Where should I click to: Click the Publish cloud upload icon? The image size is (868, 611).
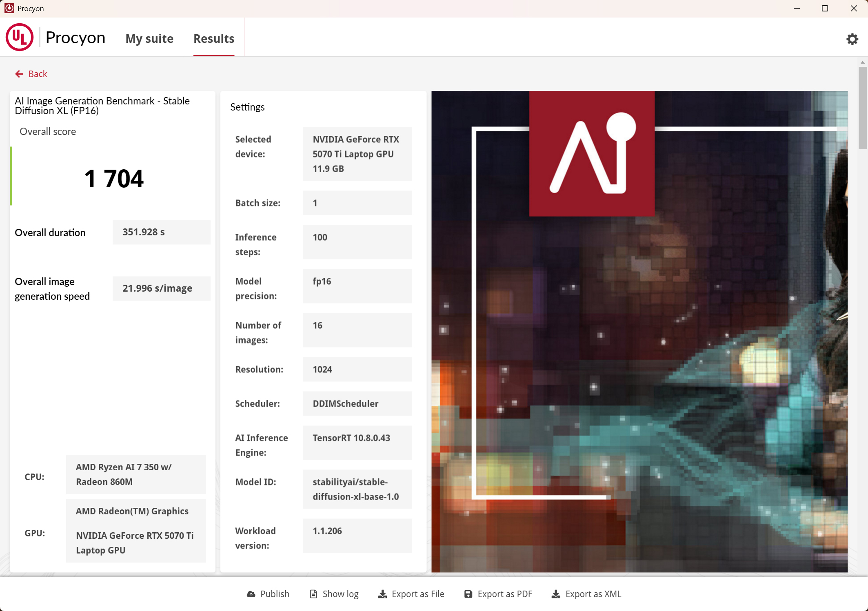tap(251, 594)
